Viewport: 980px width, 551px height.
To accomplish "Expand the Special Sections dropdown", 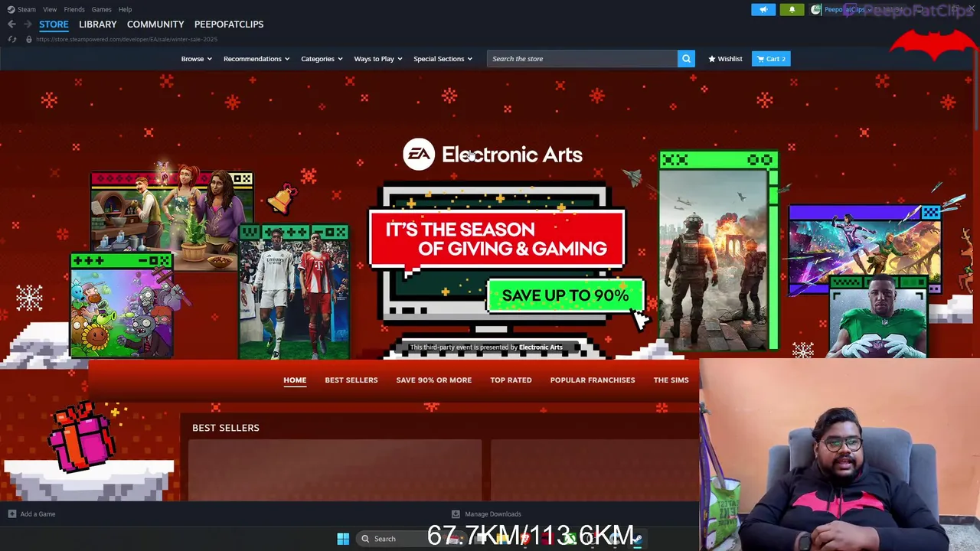I will (x=443, y=59).
